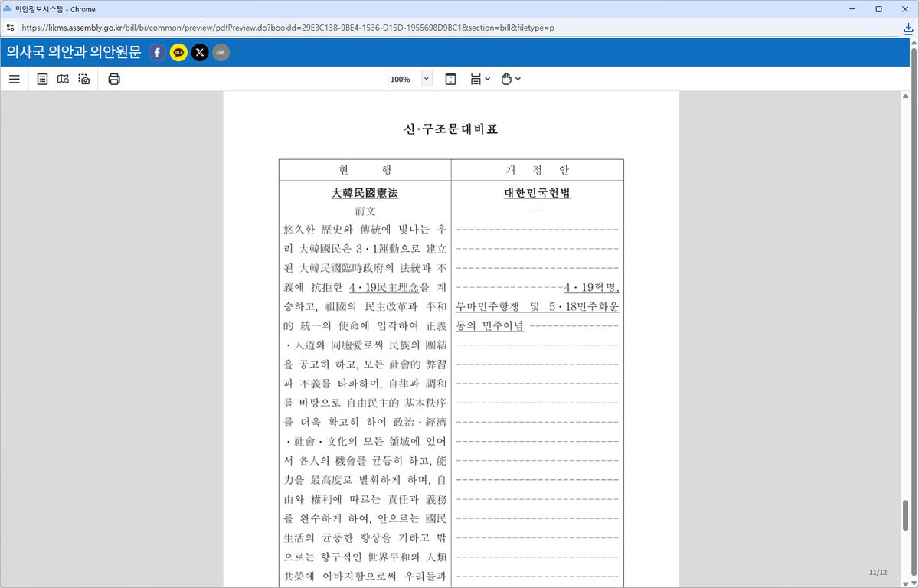919x588 pixels.
Task: Click the vertical scrollbar thumb
Action: tap(906, 515)
